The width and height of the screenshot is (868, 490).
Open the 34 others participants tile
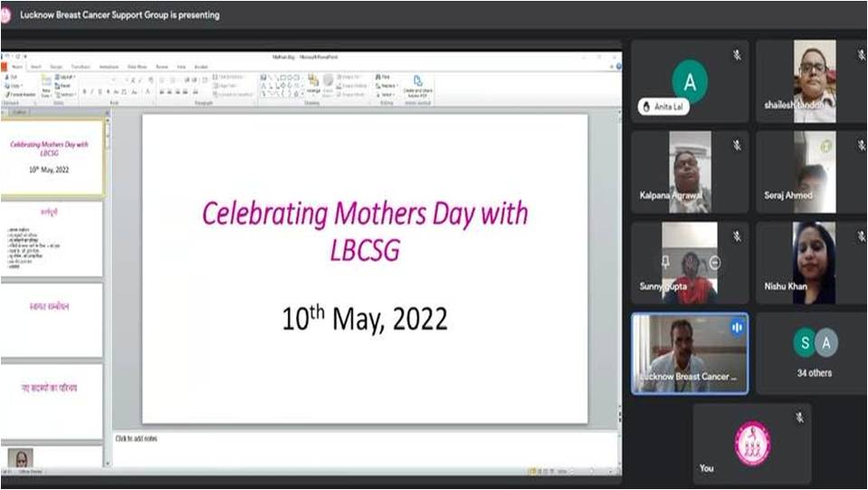pyautogui.click(x=814, y=353)
